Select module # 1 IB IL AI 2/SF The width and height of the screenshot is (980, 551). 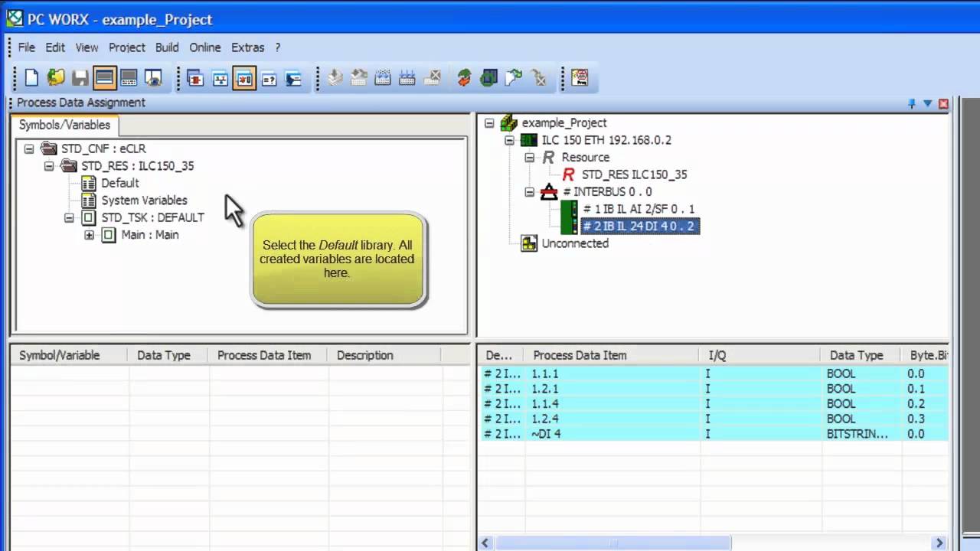click(639, 209)
